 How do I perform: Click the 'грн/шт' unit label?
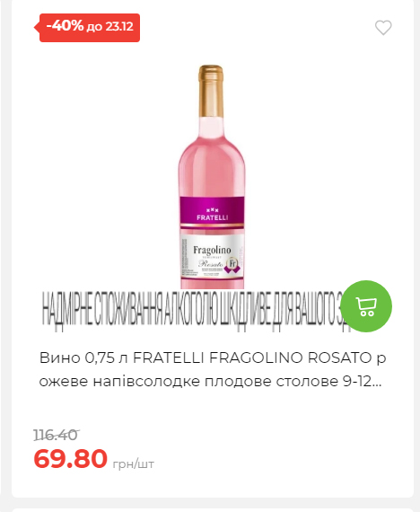[133, 464]
